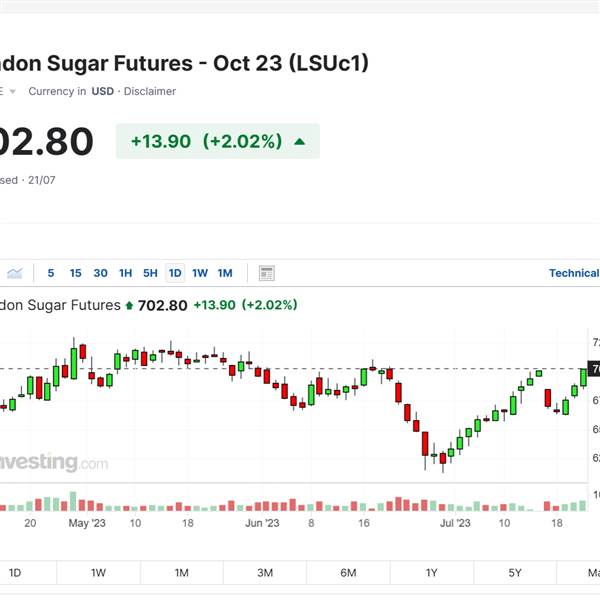The width and height of the screenshot is (600, 600).
Task: Select the 5Y time range tab
Action: coord(515,573)
